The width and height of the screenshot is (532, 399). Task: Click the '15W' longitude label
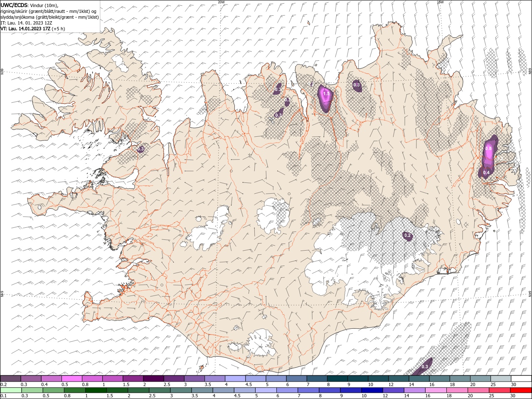click(x=440, y=2)
